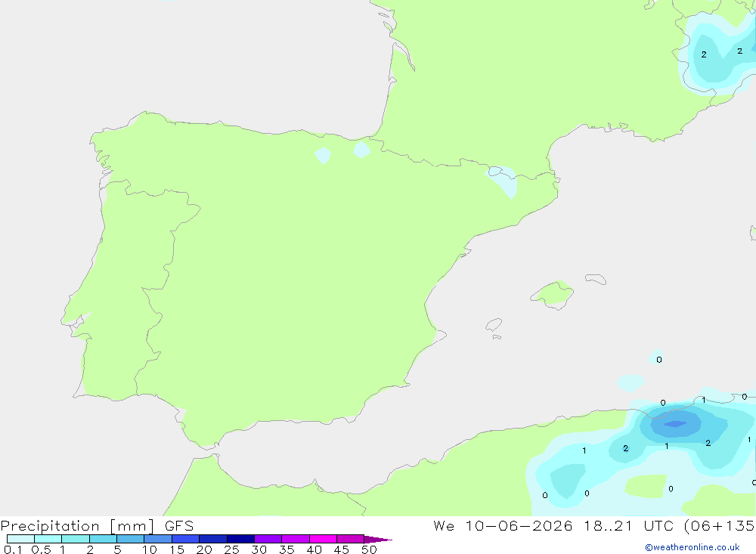Click the legend label '25'

tap(231, 549)
